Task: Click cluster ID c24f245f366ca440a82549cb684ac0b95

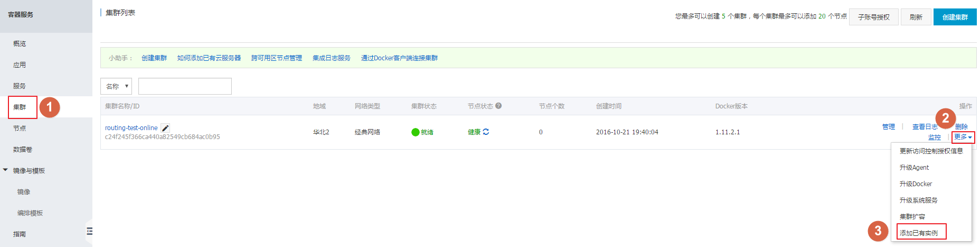Action: pos(163,136)
